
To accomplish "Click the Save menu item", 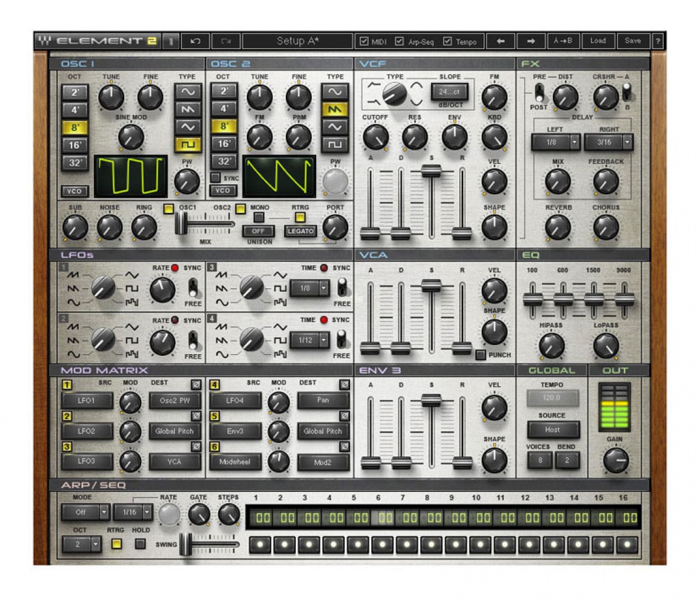I will (x=632, y=41).
